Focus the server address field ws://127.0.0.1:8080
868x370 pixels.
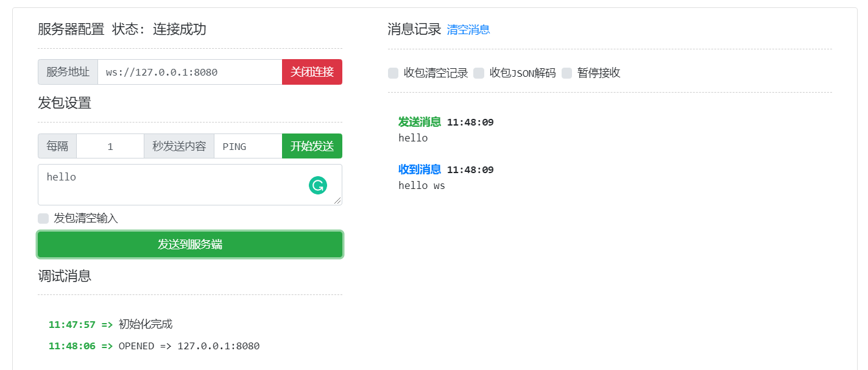click(189, 72)
